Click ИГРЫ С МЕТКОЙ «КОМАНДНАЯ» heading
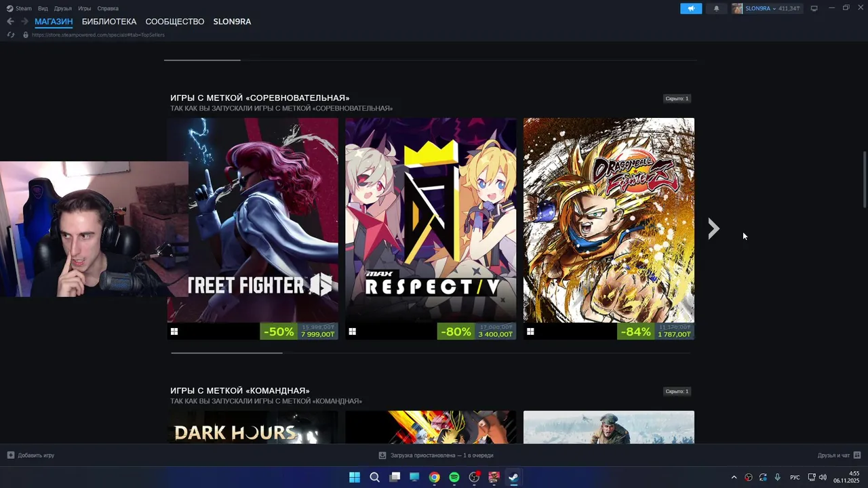The height and width of the screenshot is (488, 868). (240, 390)
